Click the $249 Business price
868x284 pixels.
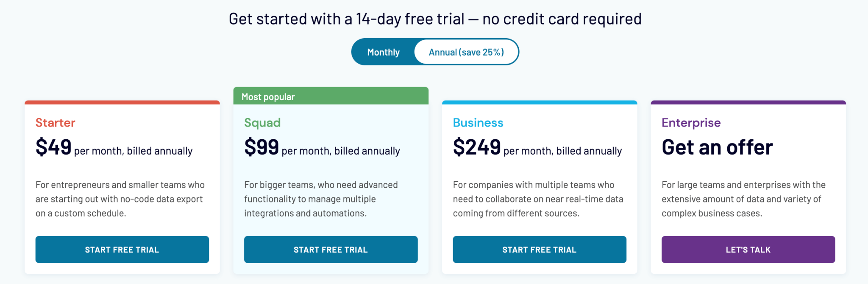tap(477, 147)
